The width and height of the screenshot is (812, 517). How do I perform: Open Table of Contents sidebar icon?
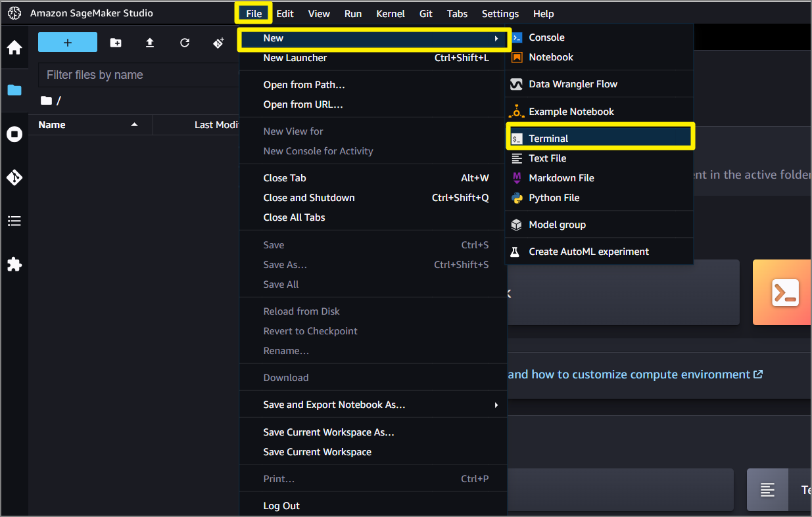click(14, 221)
